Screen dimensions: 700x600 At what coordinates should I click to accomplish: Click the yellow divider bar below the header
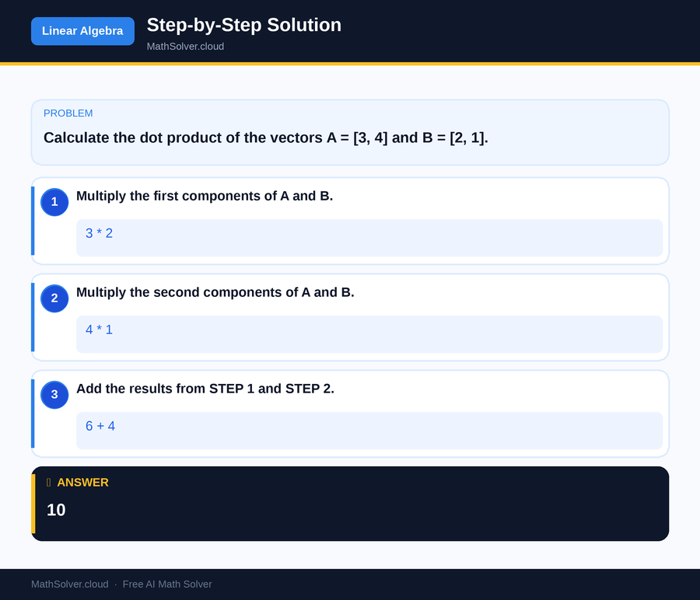point(350,65)
